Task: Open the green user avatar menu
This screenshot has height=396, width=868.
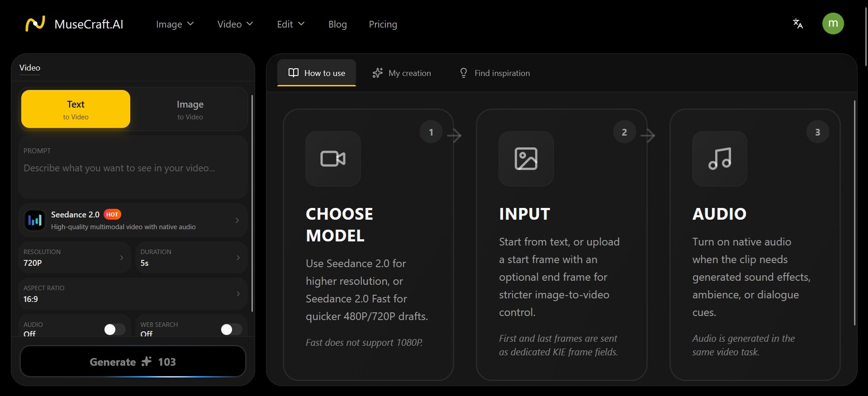Action: point(833,24)
